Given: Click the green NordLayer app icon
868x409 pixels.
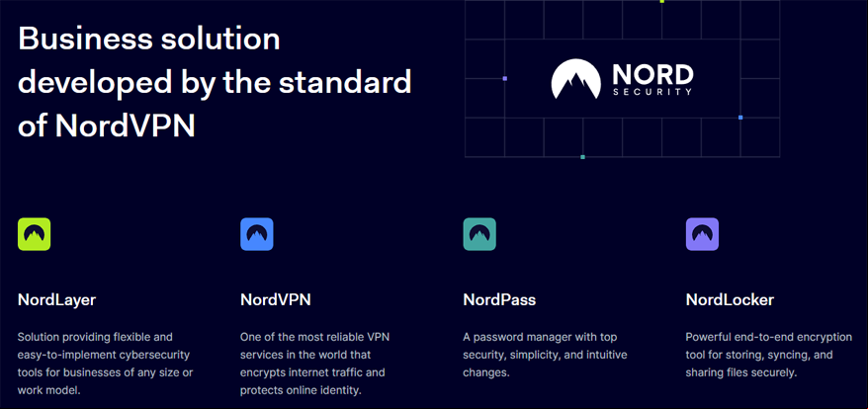Looking at the screenshot, I should point(35,234).
